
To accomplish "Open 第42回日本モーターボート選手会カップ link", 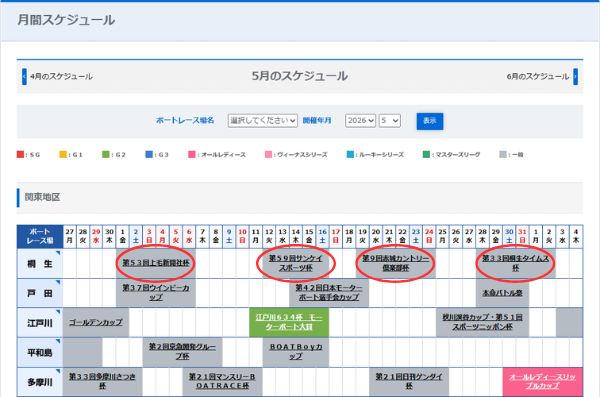I will point(329,292).
